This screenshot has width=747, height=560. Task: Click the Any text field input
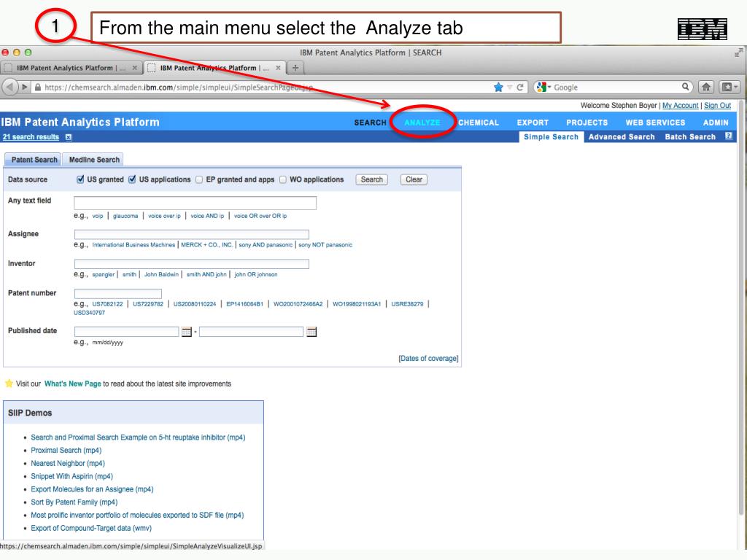click(x=195, y=203)
